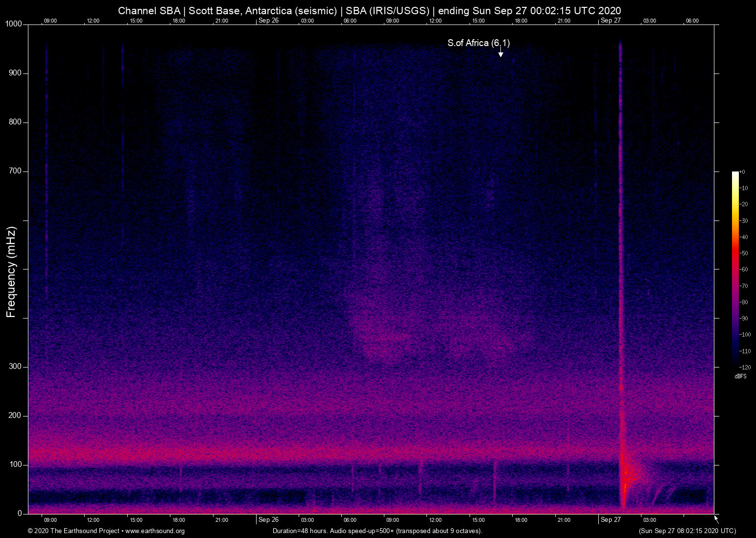Screen dimensions: 756x538
Task: Open the www.earthsound.org link
Action: click(x=155, y=531)
